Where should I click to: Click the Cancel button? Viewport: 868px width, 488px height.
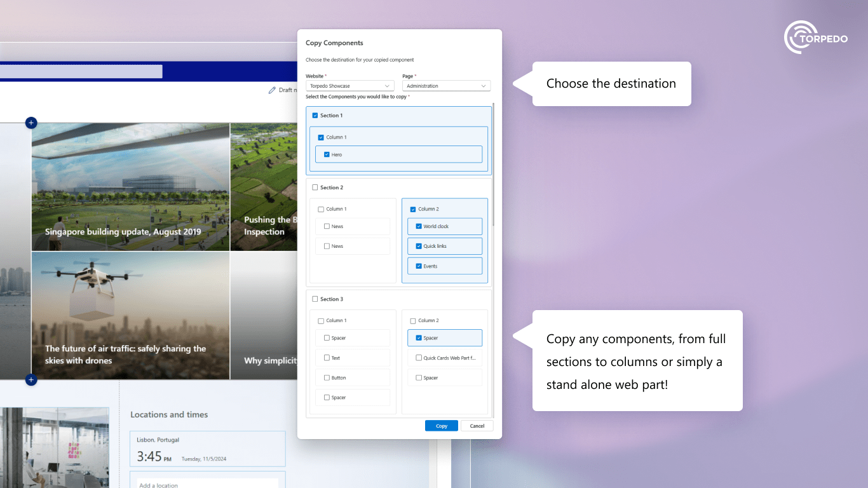477,426
